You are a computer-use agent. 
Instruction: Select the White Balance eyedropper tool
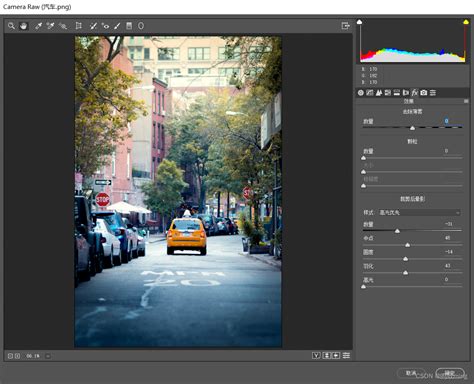click(38, 26)
